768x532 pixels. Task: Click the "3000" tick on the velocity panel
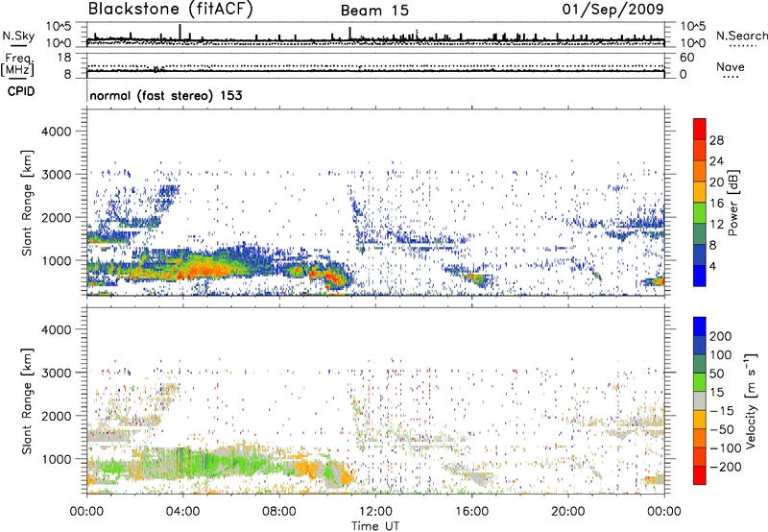(56, 373)
